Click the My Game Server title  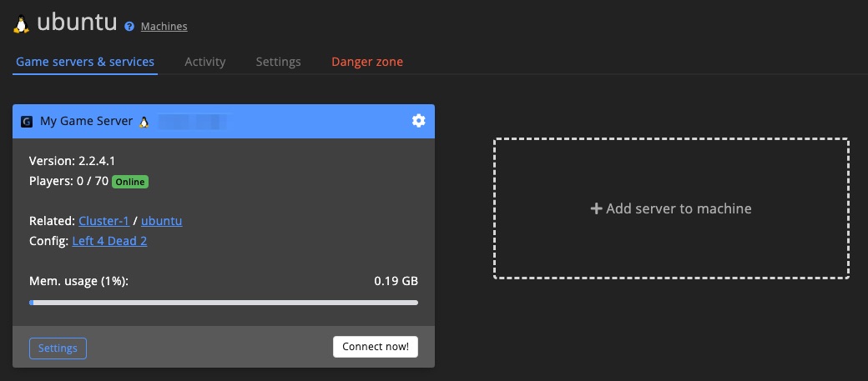click(86, 122)
